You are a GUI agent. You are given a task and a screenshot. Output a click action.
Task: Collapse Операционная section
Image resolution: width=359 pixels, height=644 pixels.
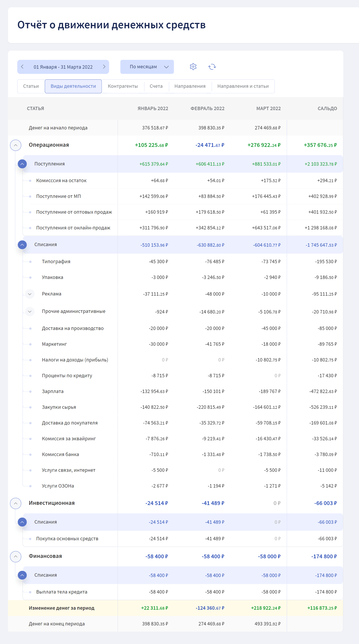[x=16, y=145]
